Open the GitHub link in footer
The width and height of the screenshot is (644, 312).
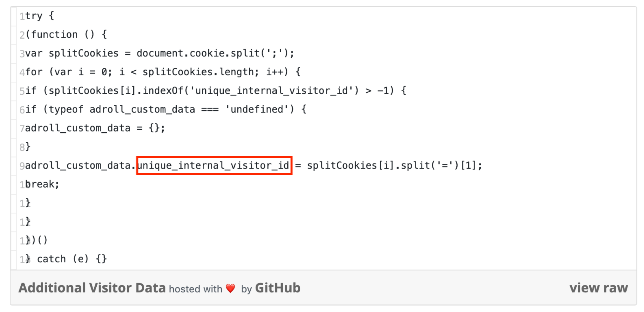(x=278, y=288)
